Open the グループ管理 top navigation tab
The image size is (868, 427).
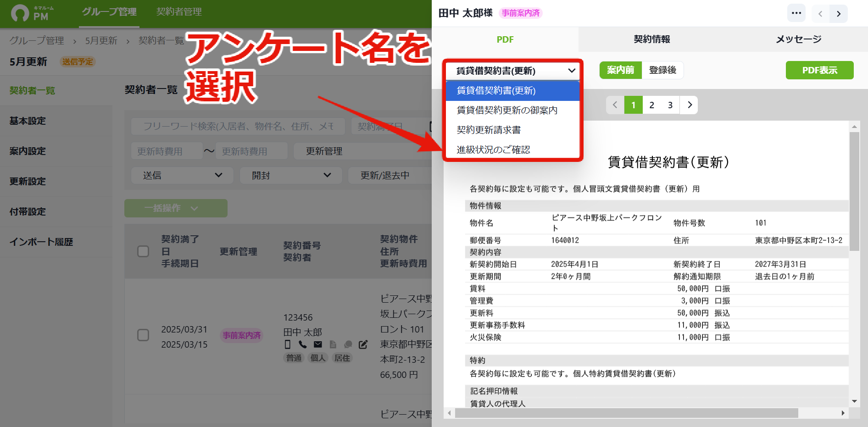[x=109, y=12]
